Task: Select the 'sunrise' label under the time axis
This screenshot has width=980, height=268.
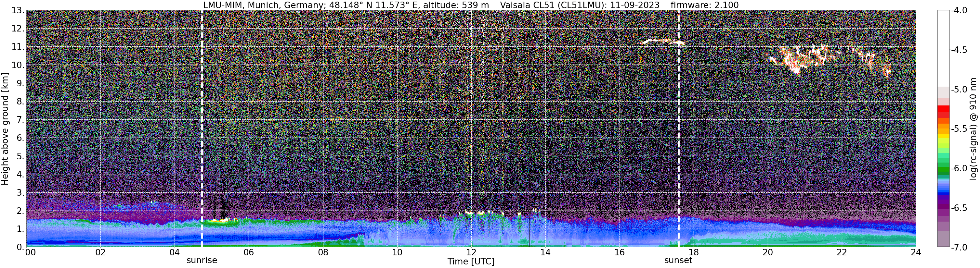Action: [x=202, y=261]
